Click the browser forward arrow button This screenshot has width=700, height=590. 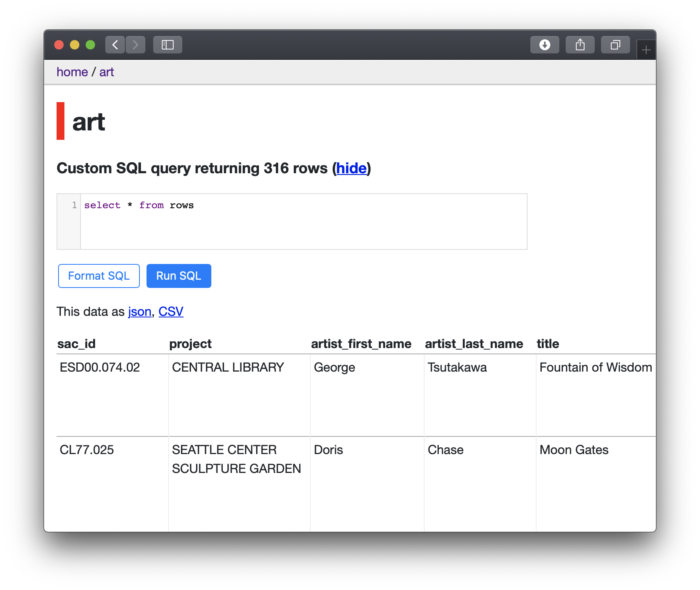click(x=136, y=45)
